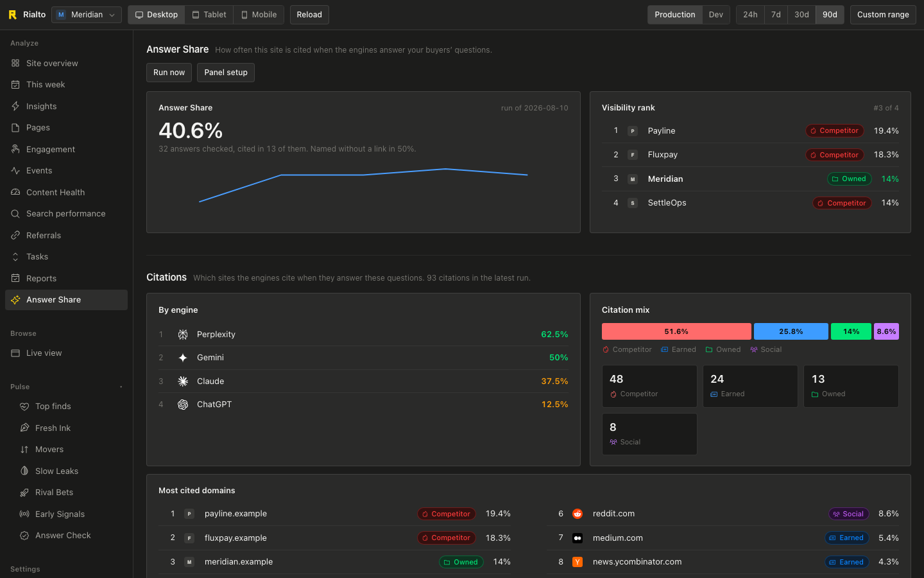Select the Production environment

click(x=675, y=15)
